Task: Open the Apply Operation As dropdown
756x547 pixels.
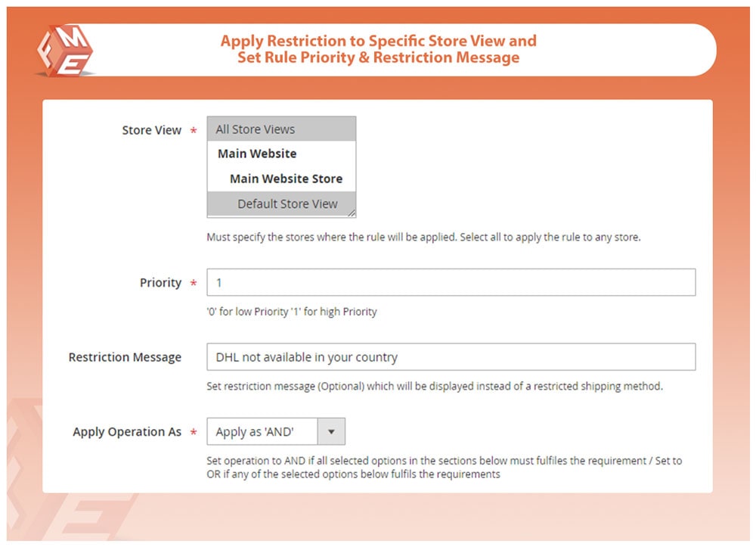Action: pos(262,432)
